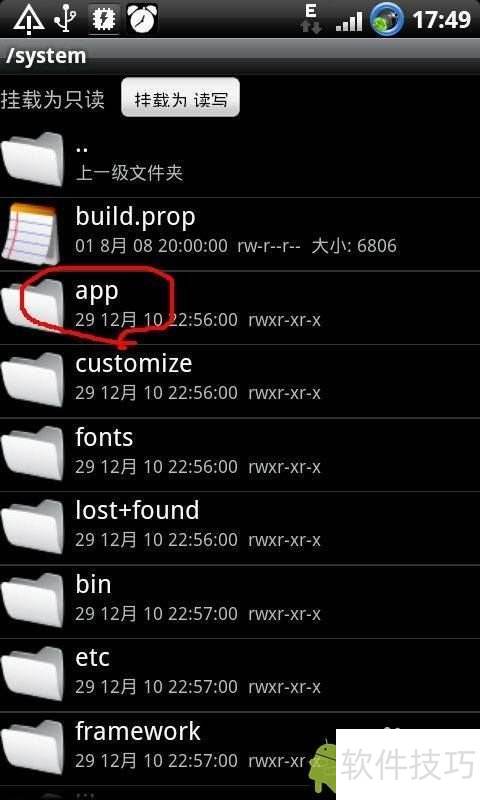
Task: Tap the signal strength bars indicator
Action: pyautogui.click(x=349, y=22)
